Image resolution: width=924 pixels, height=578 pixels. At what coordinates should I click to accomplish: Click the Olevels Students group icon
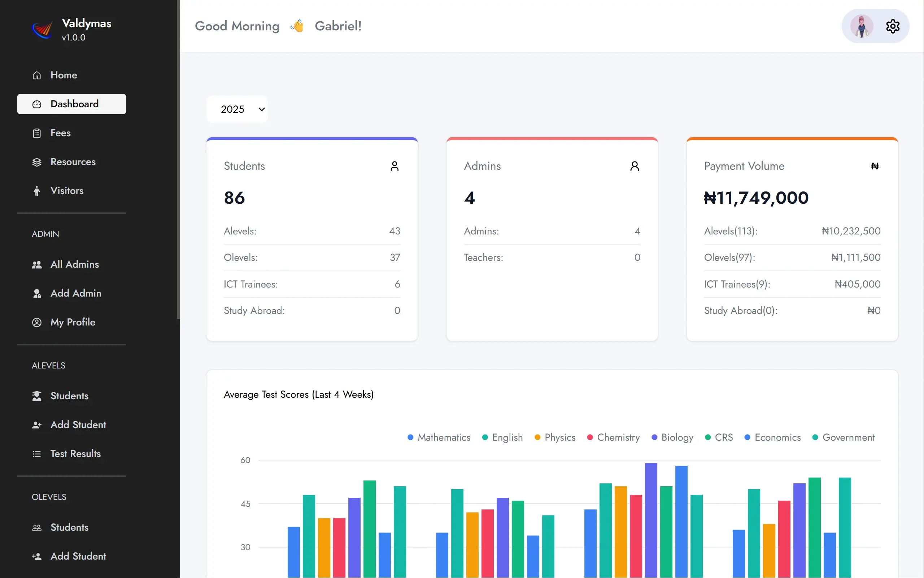(37, 527)
